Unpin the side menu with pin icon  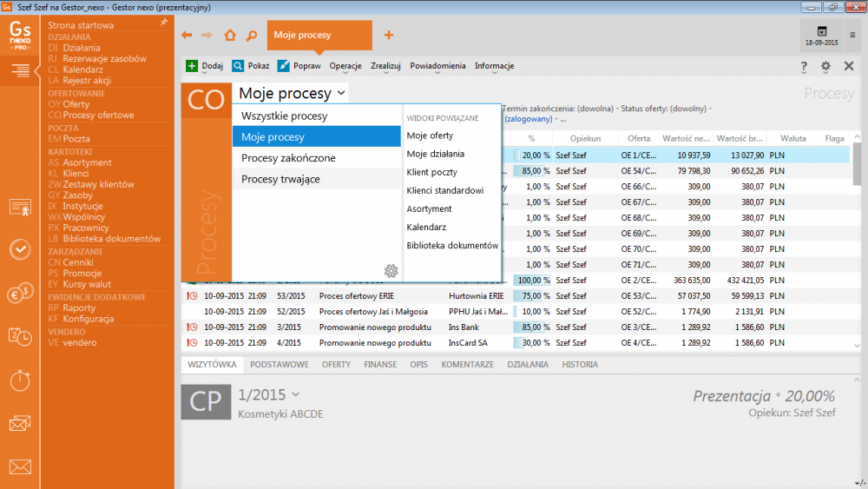pos(164,22)
